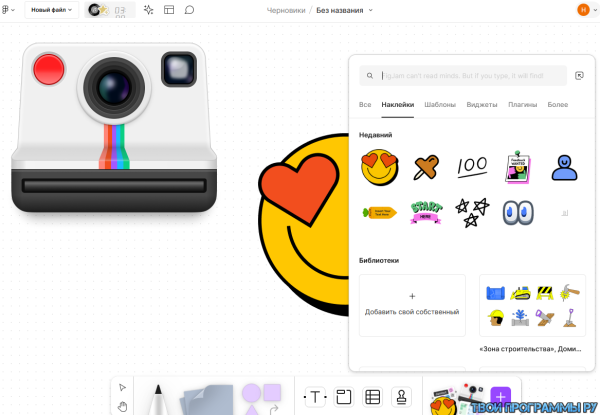The width and height of the screenshot is (600, 415).
Task: Pick the heart-eyes smiley sticker
Action: coord(380,167)
